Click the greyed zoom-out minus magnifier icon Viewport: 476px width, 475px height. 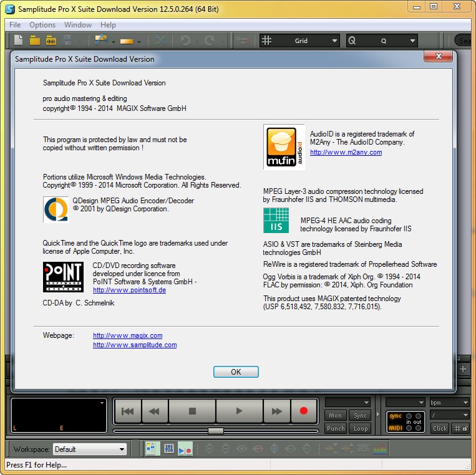pos(226,449)
